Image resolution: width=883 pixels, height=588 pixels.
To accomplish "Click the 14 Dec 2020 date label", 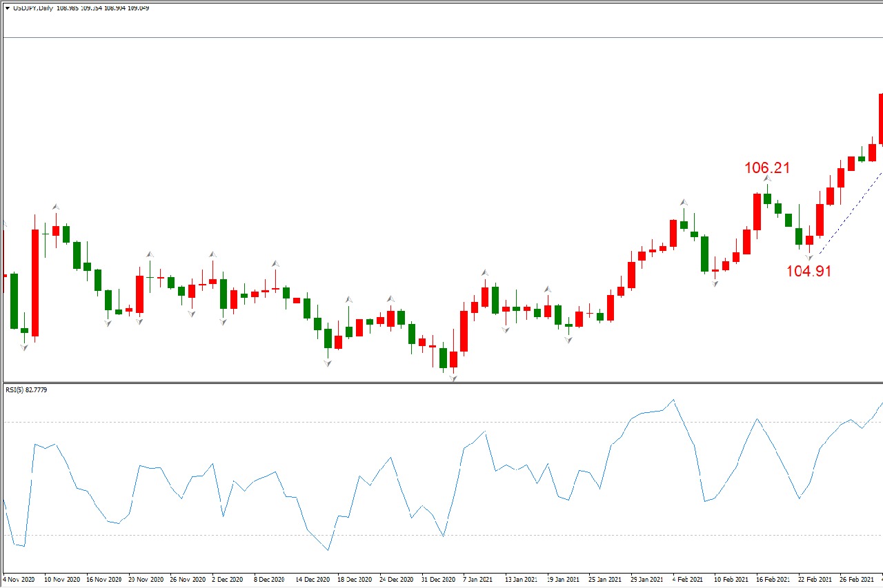I will pos(312,580).
